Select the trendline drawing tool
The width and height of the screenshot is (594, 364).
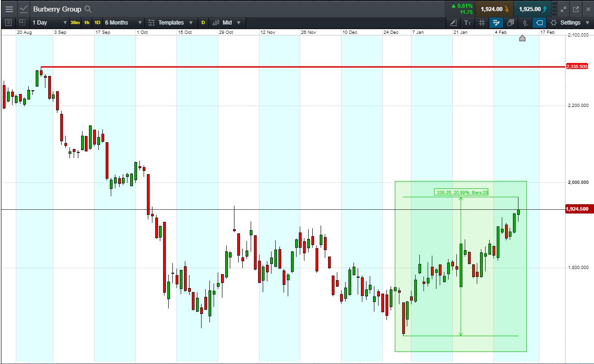453,22
